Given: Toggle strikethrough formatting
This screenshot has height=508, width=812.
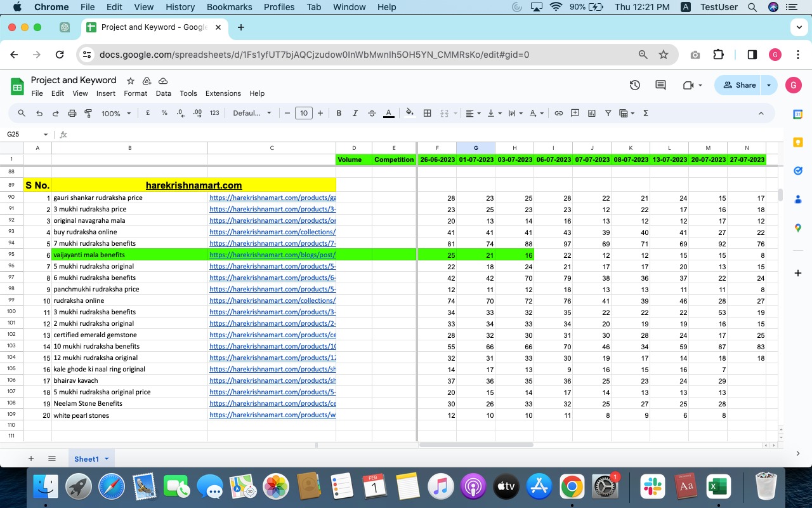Looking at the screenshot, I should pos(372,113).
